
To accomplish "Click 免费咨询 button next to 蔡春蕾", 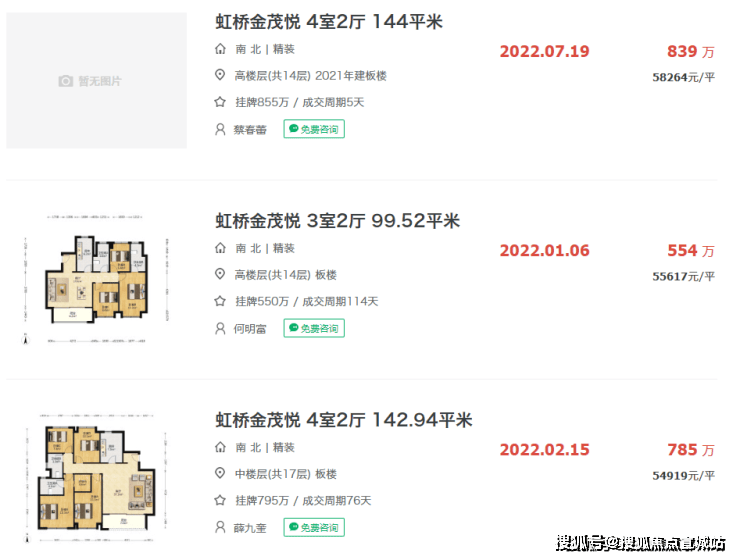I will point(314,129).
